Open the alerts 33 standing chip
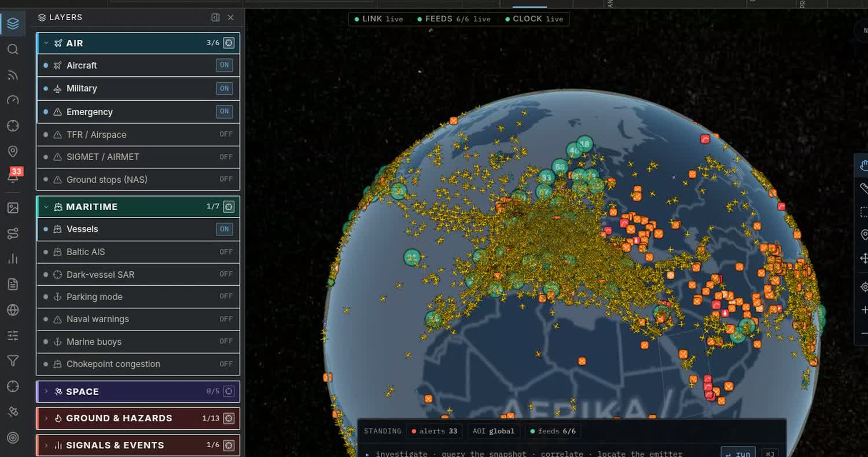868x457 pixels. click(434, 431)
